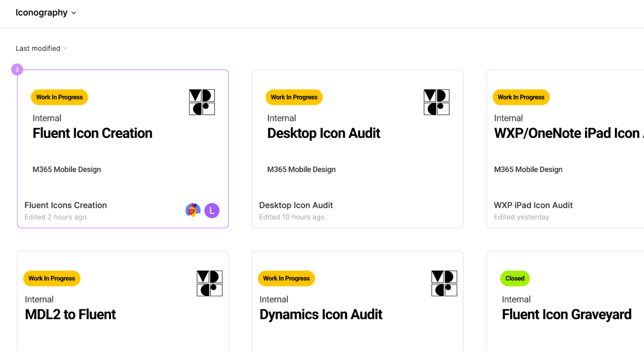Screen dimensions: 644x351
Task: Click the logo icon on Dynamics Icon Audit card
Action: 444,283
